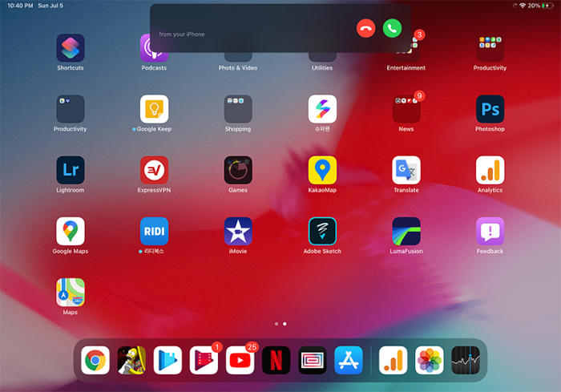Tap the second home screen page dot
The height and width of the screenshot is (392, 561).
point(285,324)
